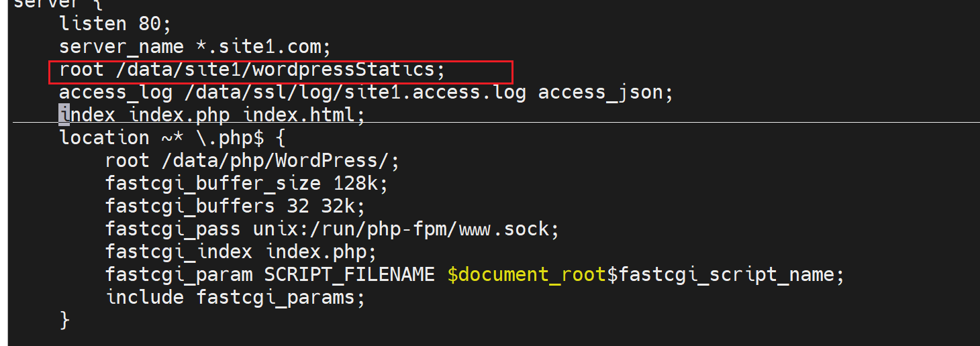Image resolution: width=980 pixels, height=346 pixels.
Task: Click index.html in the index line
Action: [x=303, y=115]
